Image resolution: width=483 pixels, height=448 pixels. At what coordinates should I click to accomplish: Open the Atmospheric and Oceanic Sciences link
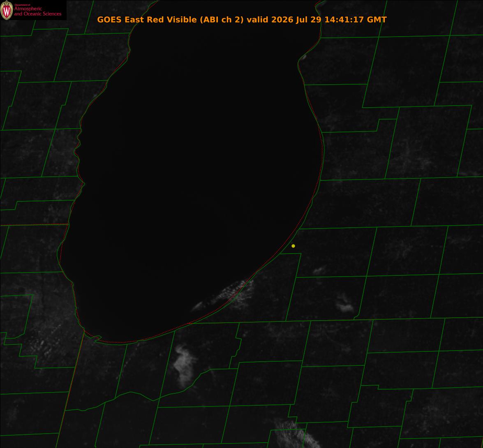pos(37,11)
